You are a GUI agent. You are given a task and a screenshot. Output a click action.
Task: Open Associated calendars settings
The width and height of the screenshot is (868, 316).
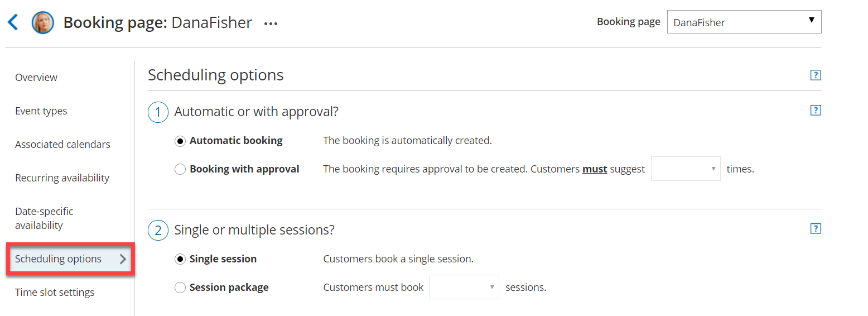pyautogui.click(x=62, y=145)
